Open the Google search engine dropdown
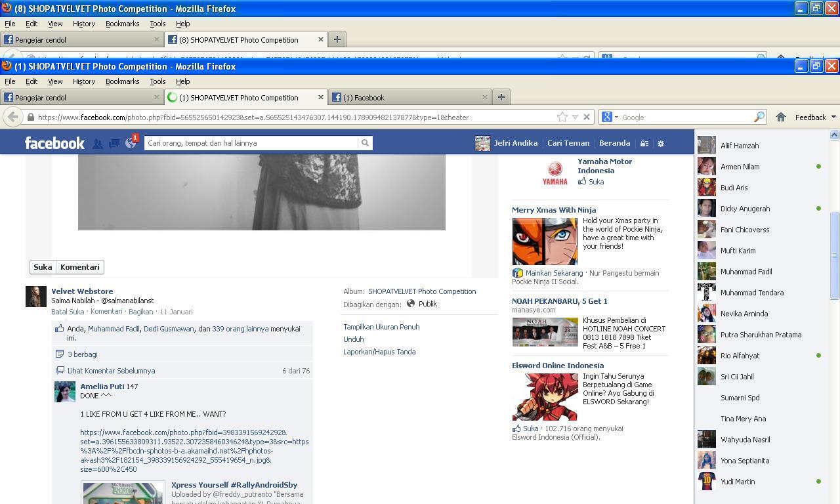840x504 pixels. 610,117
